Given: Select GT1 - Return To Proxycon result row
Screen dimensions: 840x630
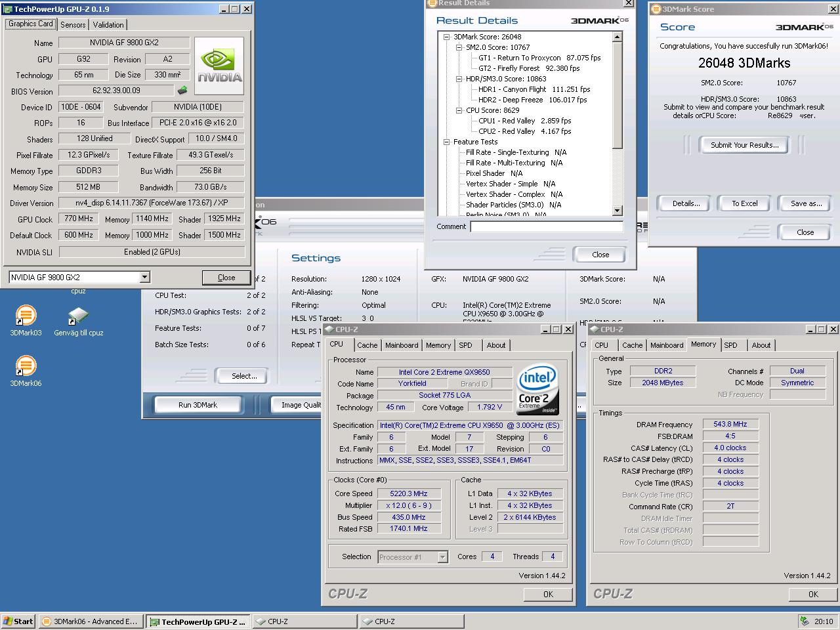Looking at the screenshot, I should tap(539, 58).
